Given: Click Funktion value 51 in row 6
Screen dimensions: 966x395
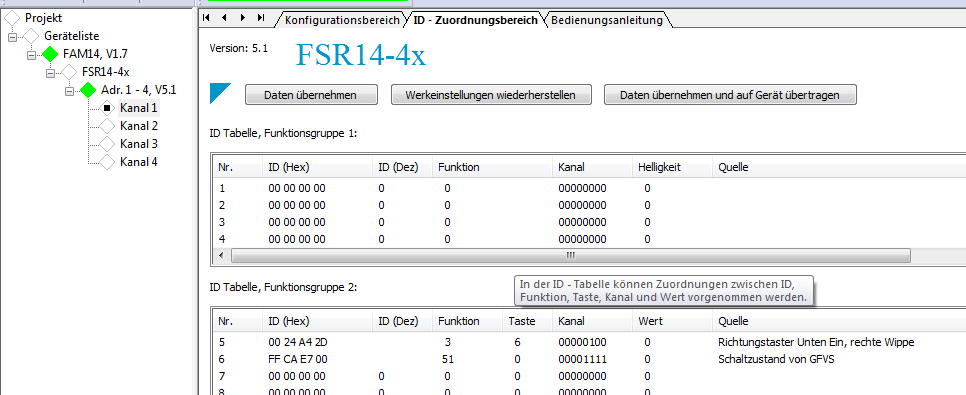Looking at the screenshot, I should pyautogui.click(x=447, y=359).
